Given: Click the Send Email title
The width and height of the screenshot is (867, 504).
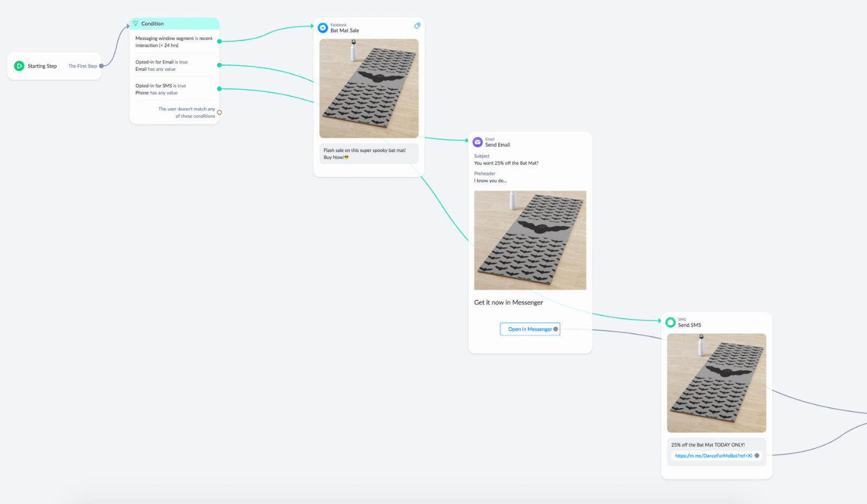Looking at the screenshot, I should coord(497,145).
